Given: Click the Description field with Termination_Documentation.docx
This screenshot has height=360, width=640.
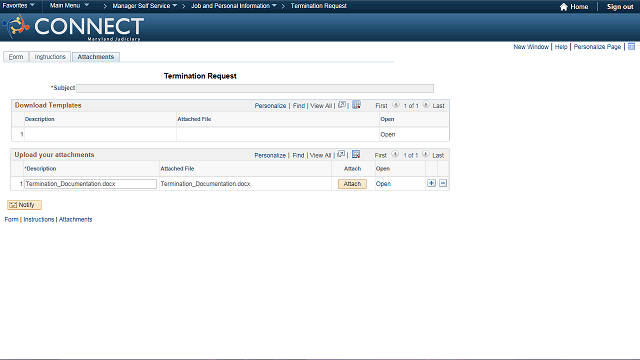Looking at the screenshot, I should click(x=90, y=184).
